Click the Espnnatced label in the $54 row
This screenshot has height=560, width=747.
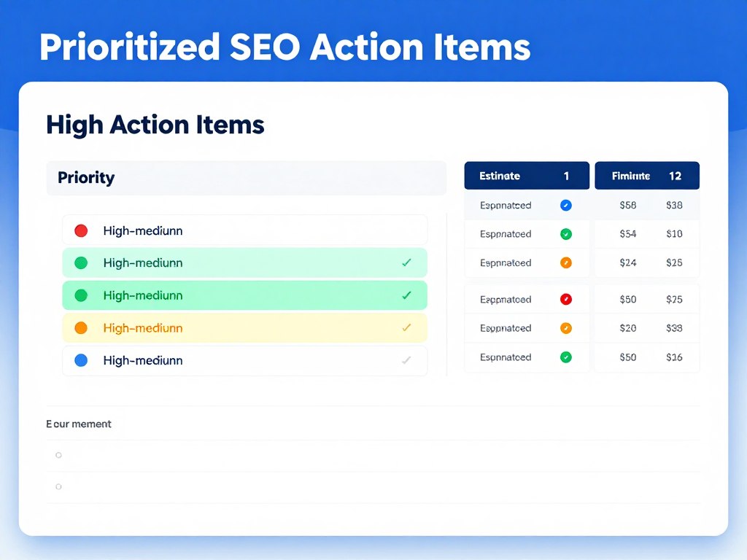coord(506,234)
